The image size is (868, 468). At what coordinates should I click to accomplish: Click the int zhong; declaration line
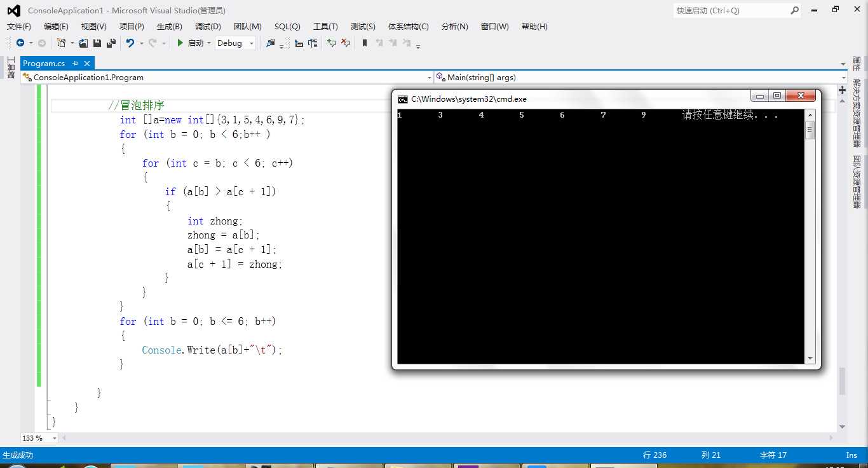point(215,221)
